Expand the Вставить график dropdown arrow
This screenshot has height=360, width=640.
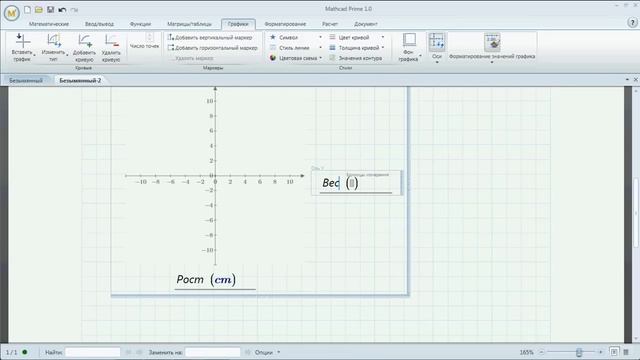(x=34, y=55)
